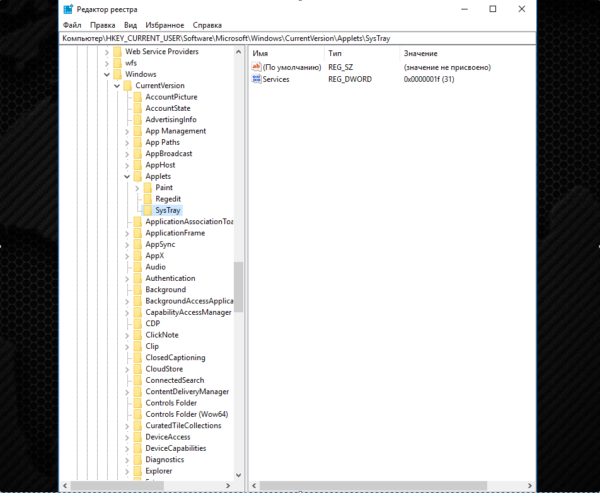Screen dimensions: 600x493
Task: Open the Вид menu
Action: [x=130, y=25]
